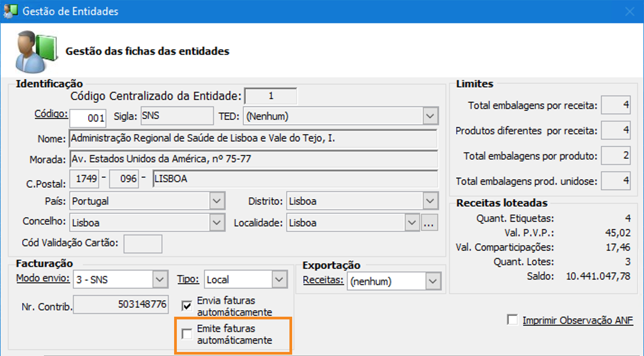Disable Envia faturas automáticamente checkbox
The image size is (644, 356).
pyautogui.click(x=187, y=306)
